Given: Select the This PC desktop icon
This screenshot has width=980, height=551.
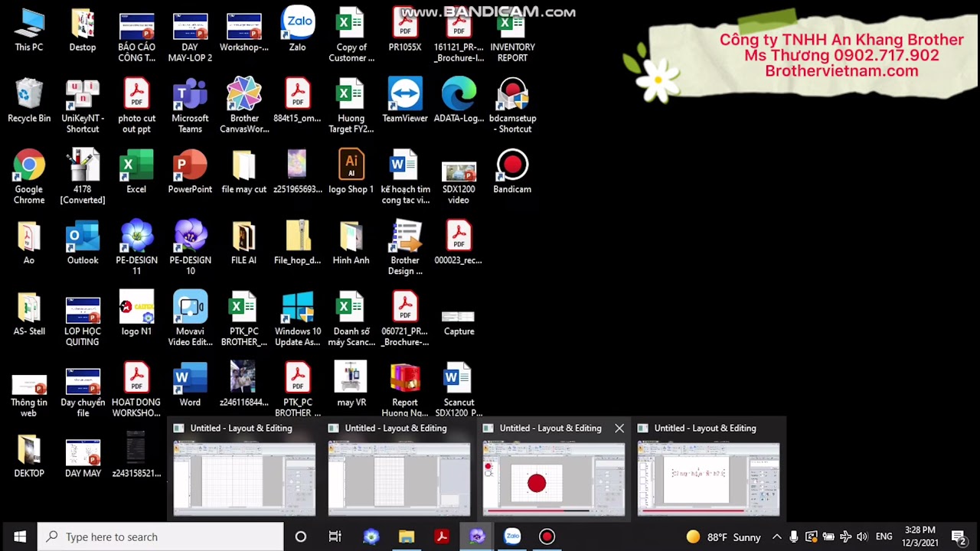Looking at the screenshot, I should click(29, 29).
